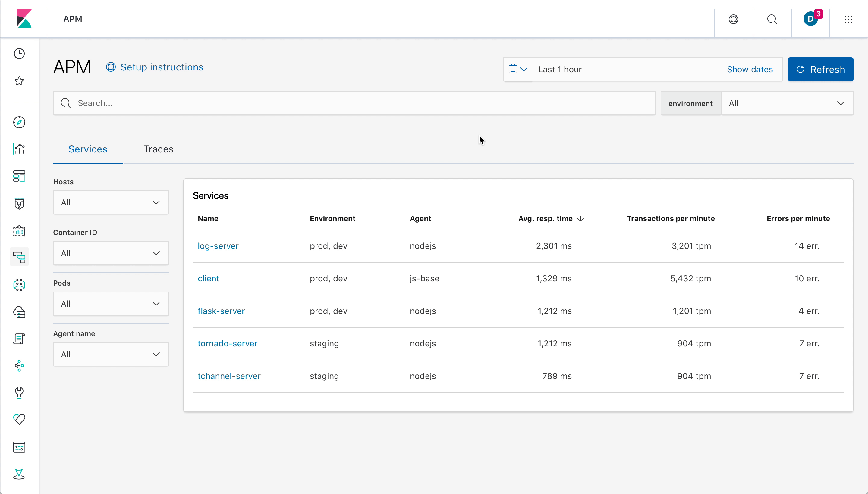Select the Services tab
Image resolution: width=868 pixels, height=494 pixels.
tap(88, 149)
